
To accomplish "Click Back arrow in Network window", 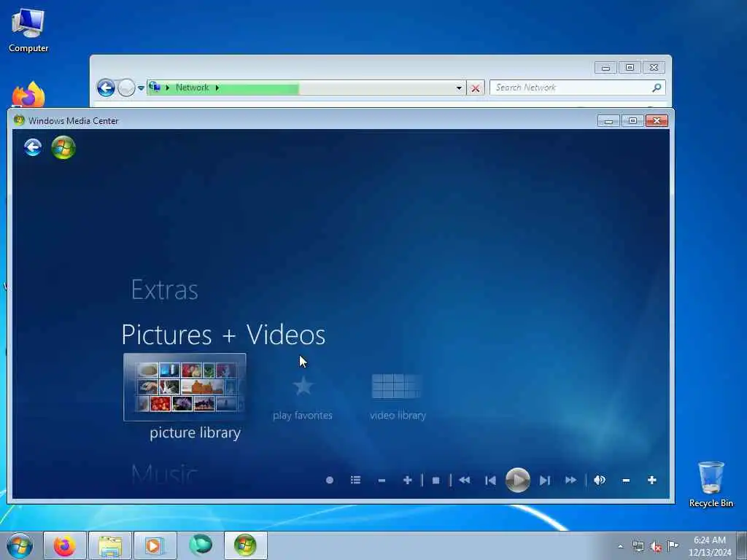I will 106,87.
